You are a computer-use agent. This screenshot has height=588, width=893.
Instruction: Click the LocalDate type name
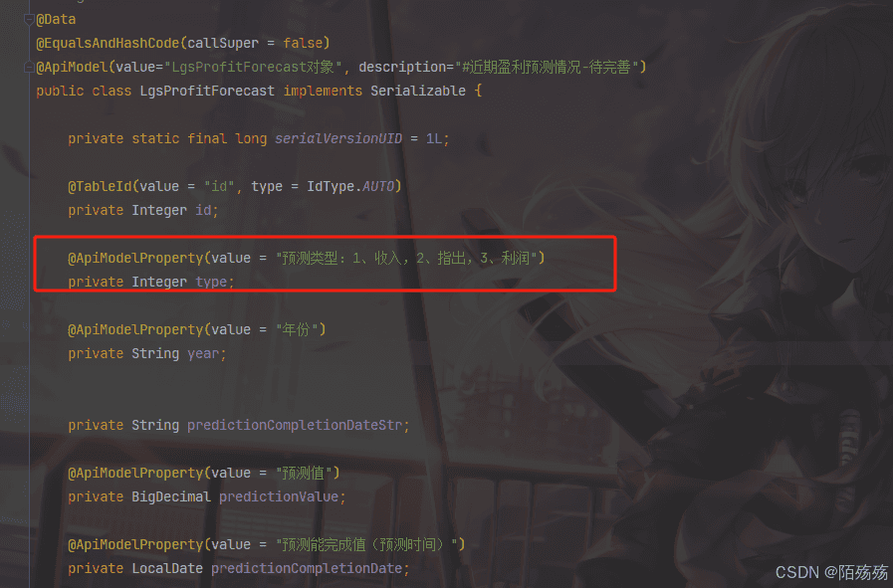167,569
